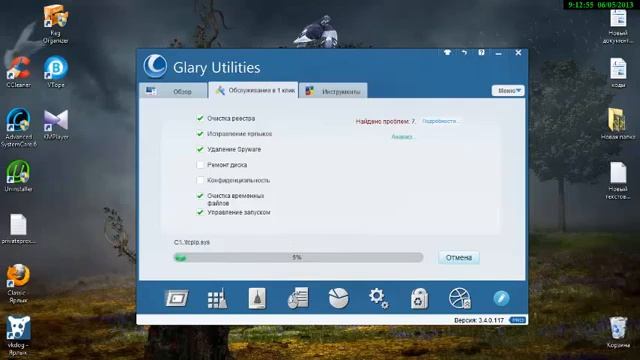This screenshot has width=640, height=360.
Task: Open the Uninstaller desktop shortcut
Action: (x=18, y=176)
